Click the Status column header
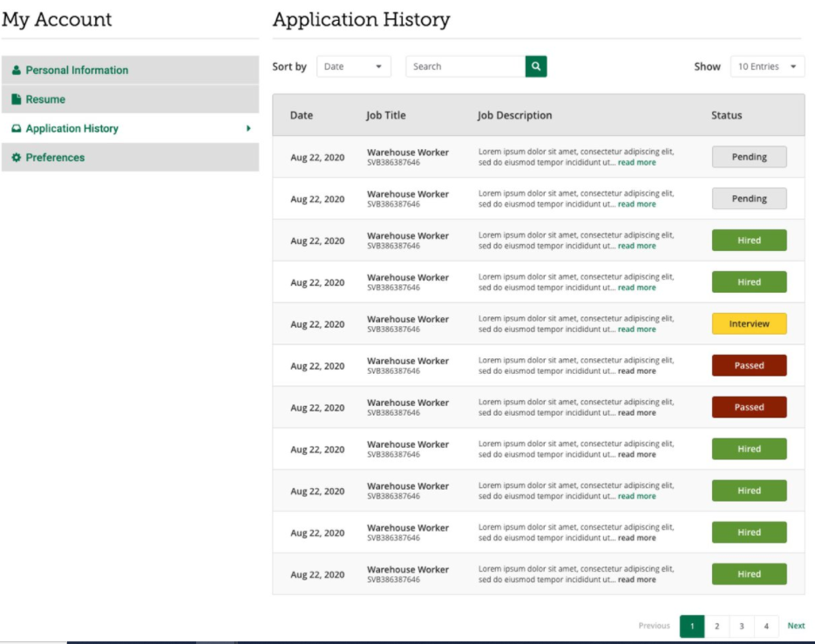815x644 pixels. [x=726, y=115]
